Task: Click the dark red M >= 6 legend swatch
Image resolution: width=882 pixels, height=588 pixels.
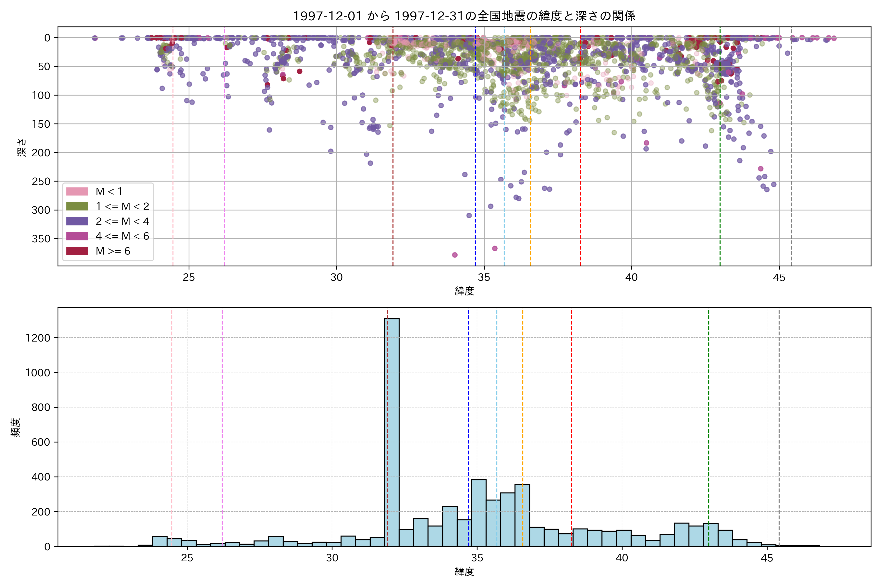Action: pos(77,251)
